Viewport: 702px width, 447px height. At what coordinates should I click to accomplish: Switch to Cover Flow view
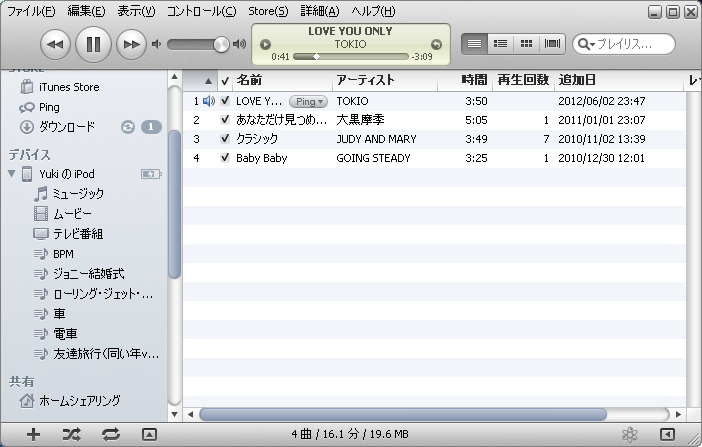click(552, 44)
